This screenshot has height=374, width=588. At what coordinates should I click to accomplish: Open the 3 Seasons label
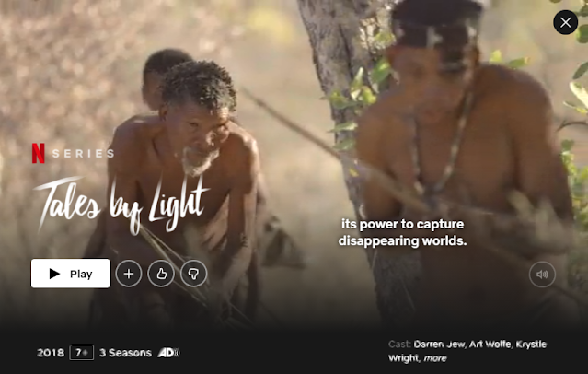pos(125,353)
